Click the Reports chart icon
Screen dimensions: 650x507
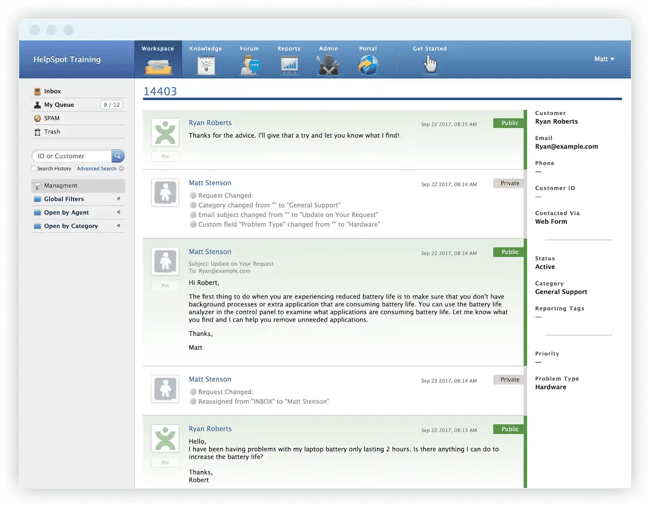[289, 66]
